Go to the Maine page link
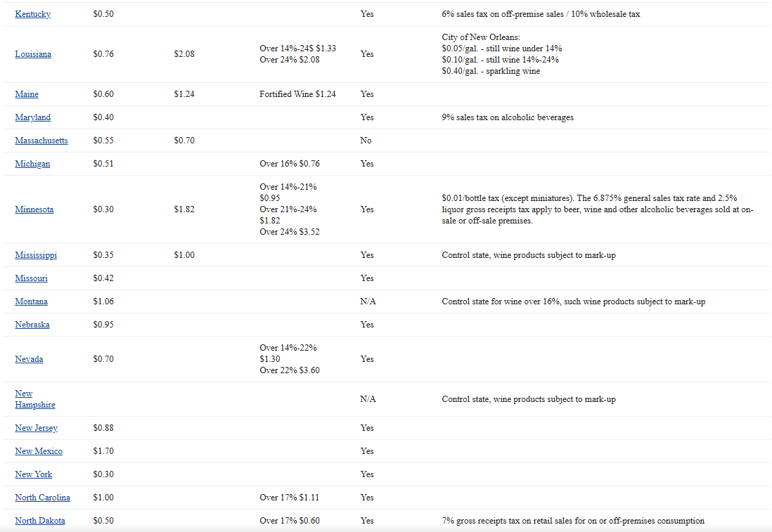The height and width of the screenshot is (532, 772). coord(27,94)
